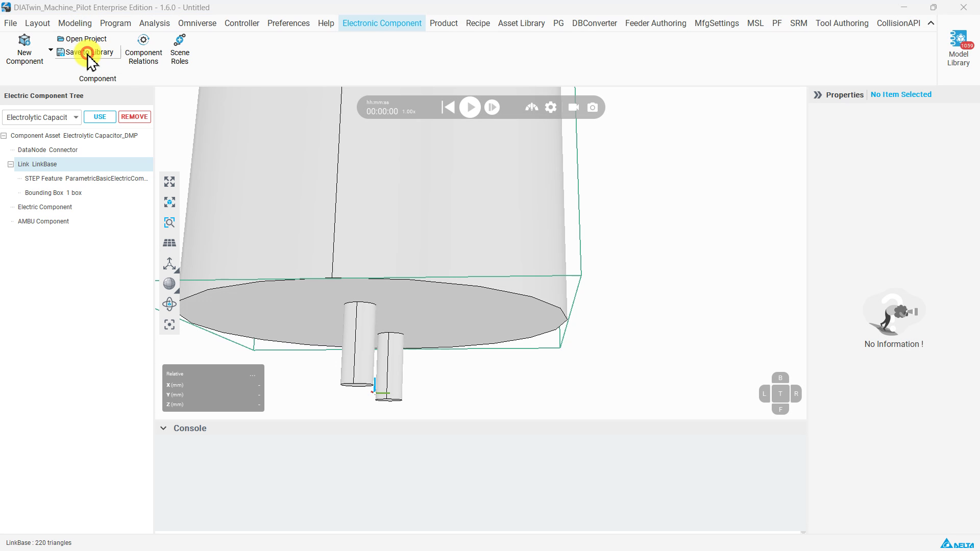The height and width of the screenshot is (551, 980).
Task: Click the orbit view icon
Action: (x=169, y=305)
